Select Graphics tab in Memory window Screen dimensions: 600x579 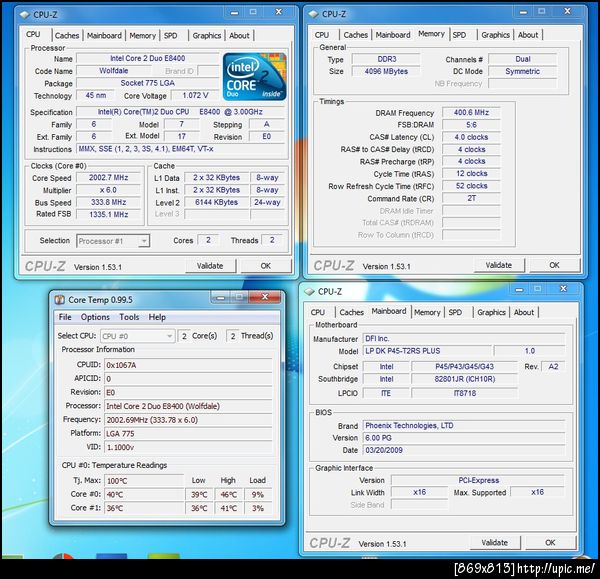[x=495, y=35]
